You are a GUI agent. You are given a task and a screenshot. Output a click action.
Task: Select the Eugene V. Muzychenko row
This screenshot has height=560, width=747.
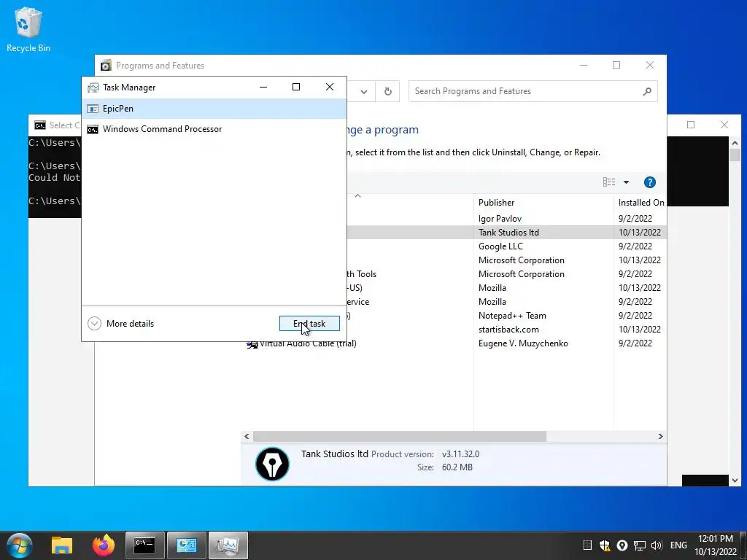[x=454, y=343]
